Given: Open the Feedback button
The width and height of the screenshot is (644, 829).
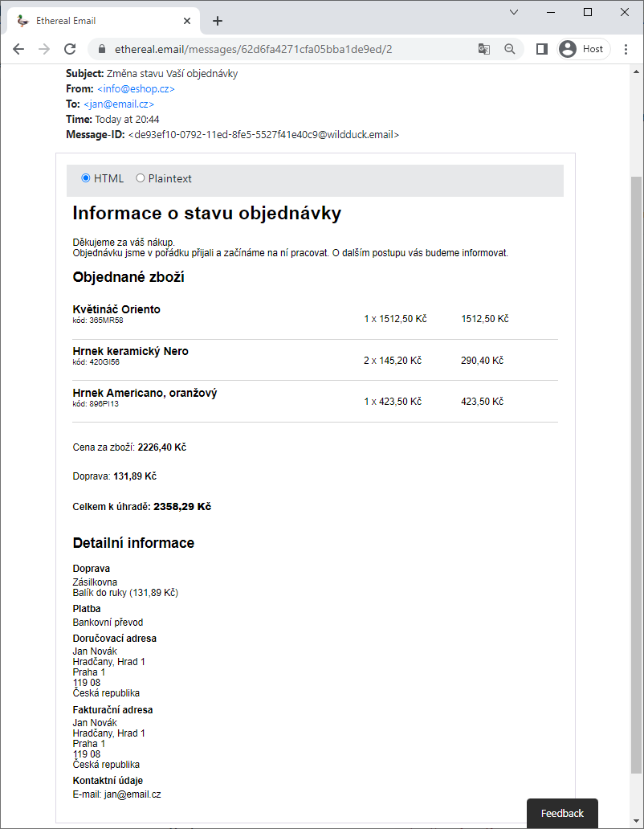Looking at the screenshot, I should [562, 813].
